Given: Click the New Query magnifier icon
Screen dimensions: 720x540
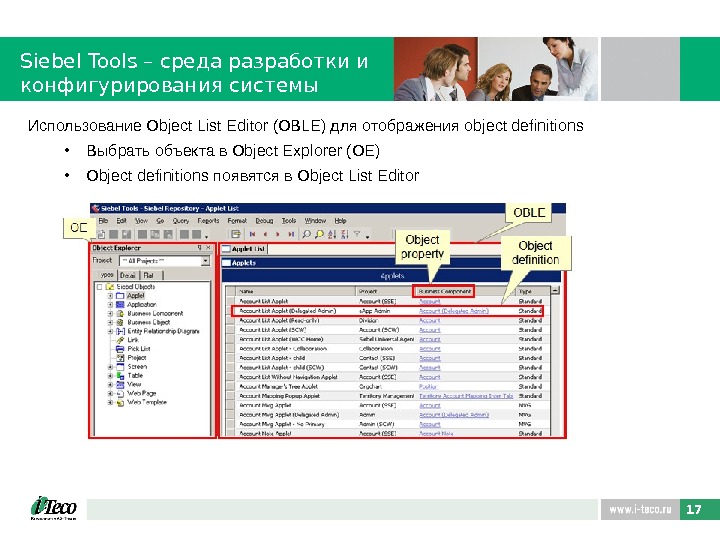Looking at the screenshot, I should click(x=306, y=234).
